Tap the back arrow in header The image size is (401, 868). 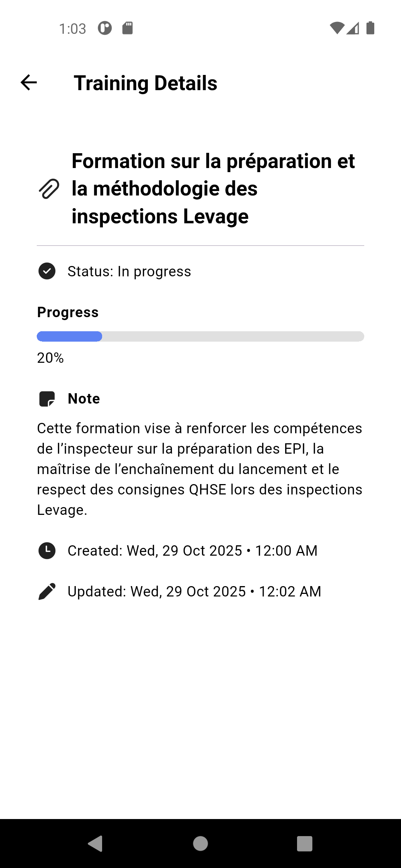[29, 82]
